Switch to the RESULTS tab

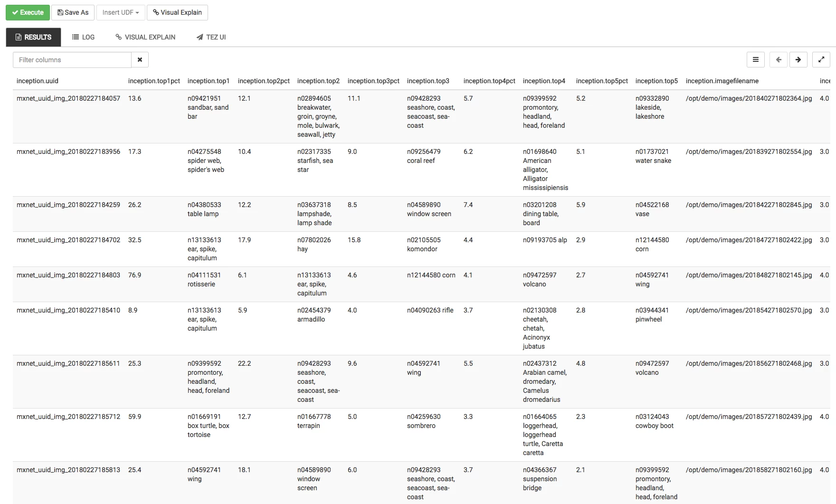tap(33, 37)
